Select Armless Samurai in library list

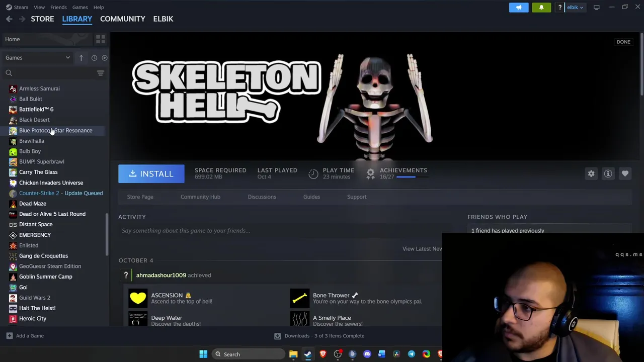39,88
